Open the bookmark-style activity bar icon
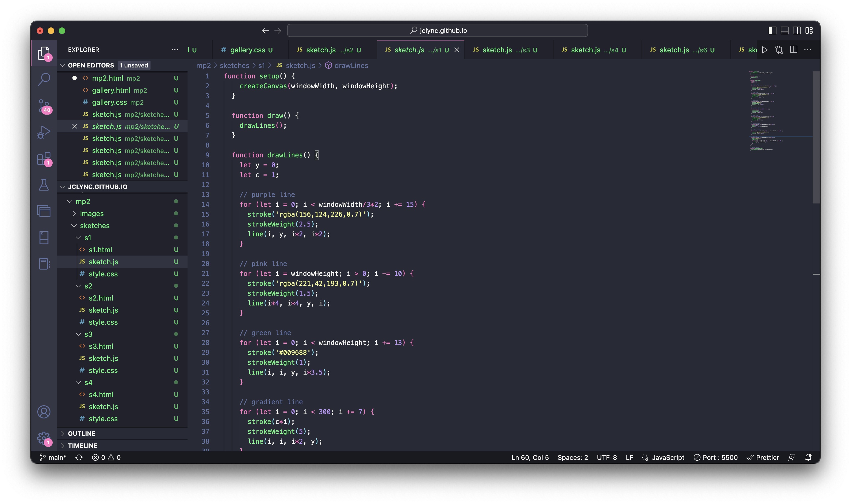The image size is (851, 504). (x=44, y=237)
